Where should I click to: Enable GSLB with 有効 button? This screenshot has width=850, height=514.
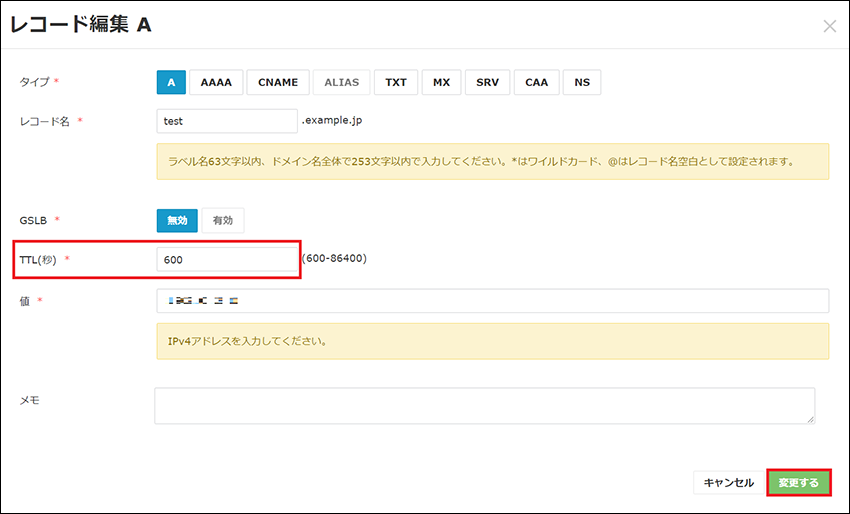(x=223, y=220)
